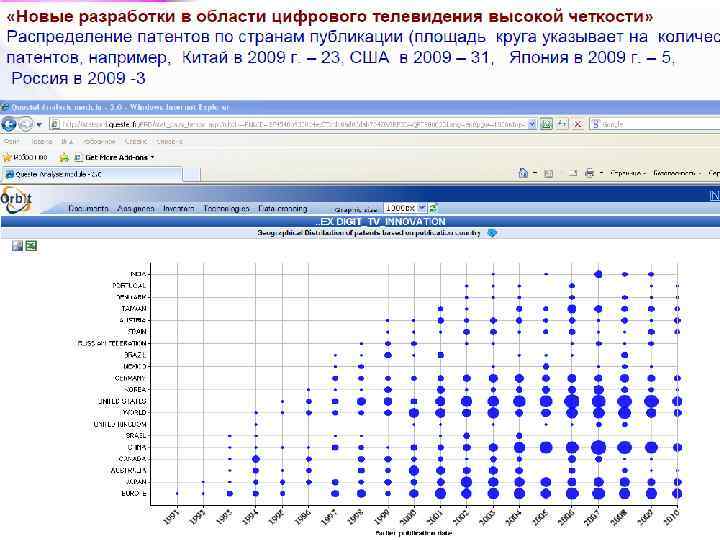
Task: Click the United States 2009 bubble
Action: (651, 401)
